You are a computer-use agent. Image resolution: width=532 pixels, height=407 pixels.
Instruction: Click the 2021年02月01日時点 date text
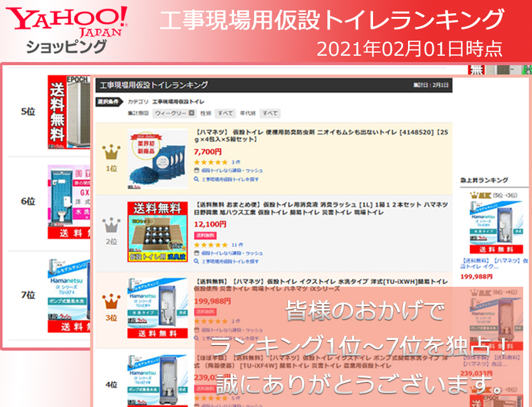click(x=409, y=49)
